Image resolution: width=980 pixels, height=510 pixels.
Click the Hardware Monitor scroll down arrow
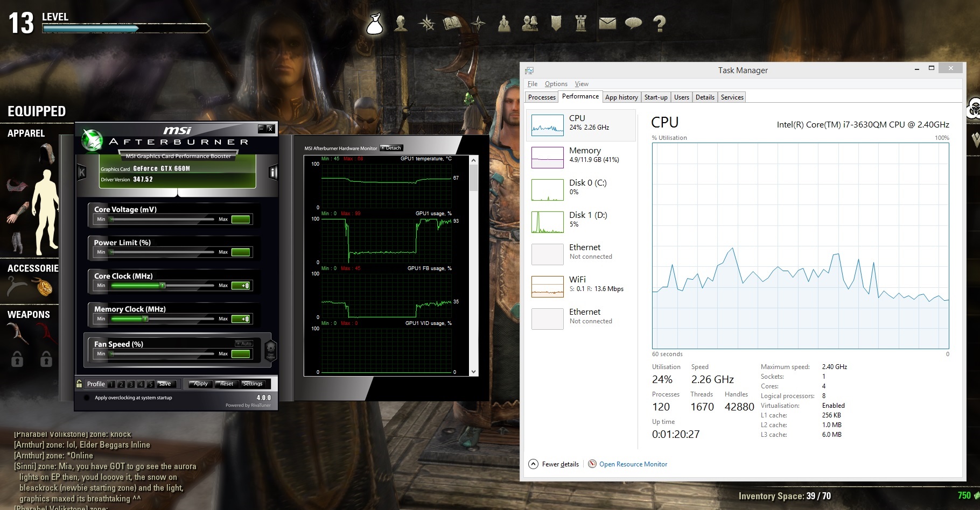coord(473,371)
